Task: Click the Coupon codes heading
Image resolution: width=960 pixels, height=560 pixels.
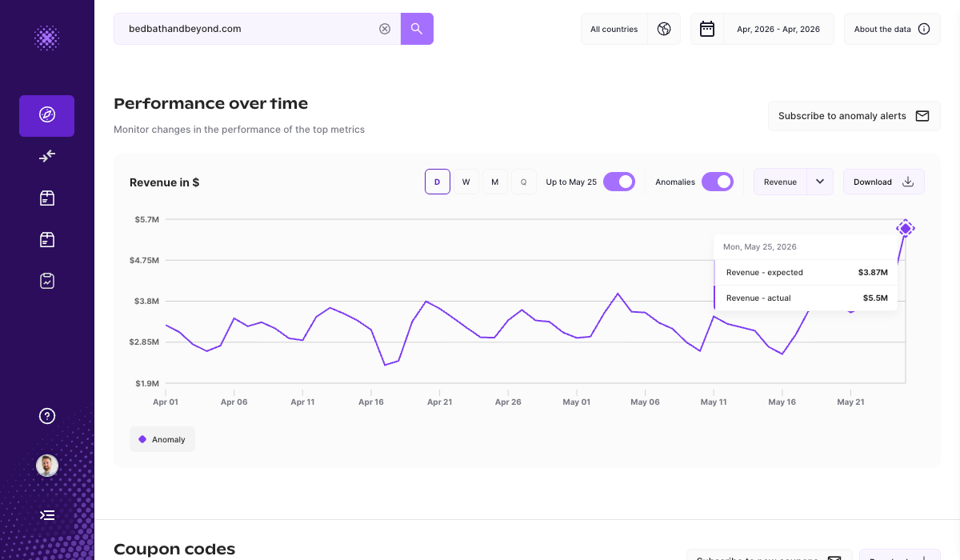Action: (174, 550)
